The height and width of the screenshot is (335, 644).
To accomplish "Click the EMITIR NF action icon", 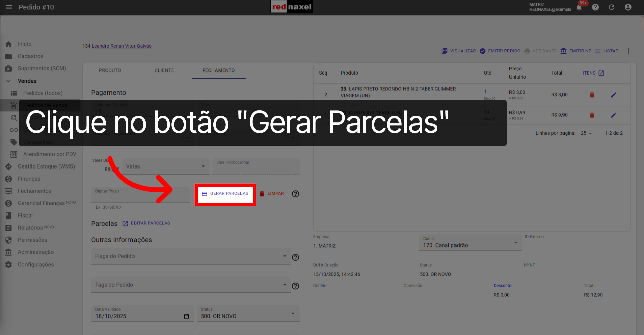I will (563, 51).
